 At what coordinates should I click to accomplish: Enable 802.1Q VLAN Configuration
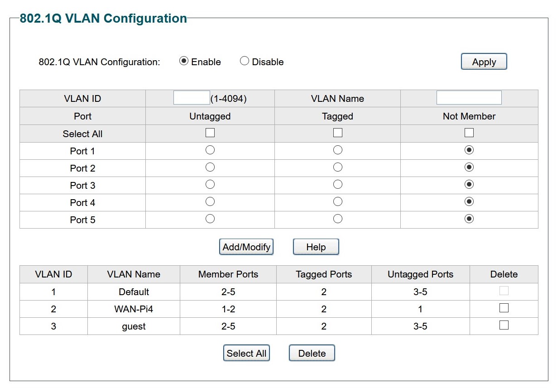(183, 60)
